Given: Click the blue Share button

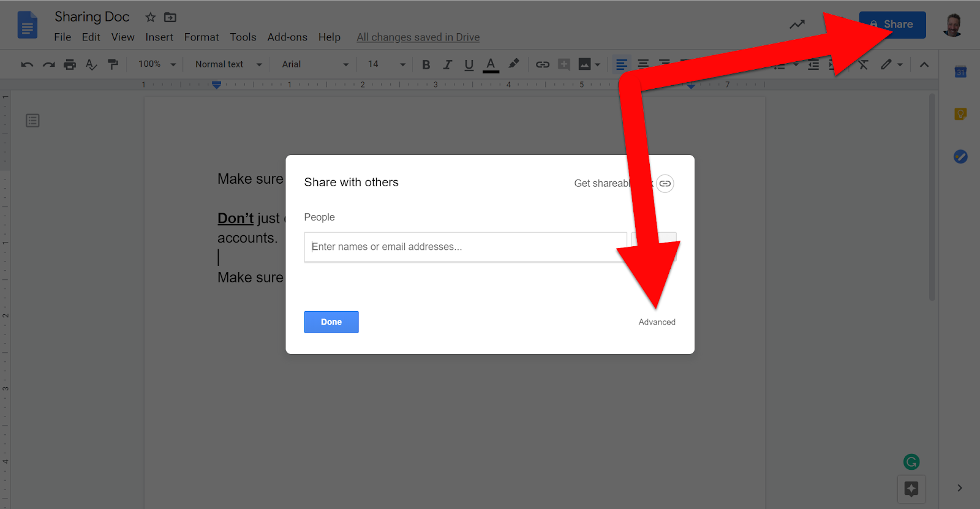Looking at the screenshot, I should tap(892, 25).
